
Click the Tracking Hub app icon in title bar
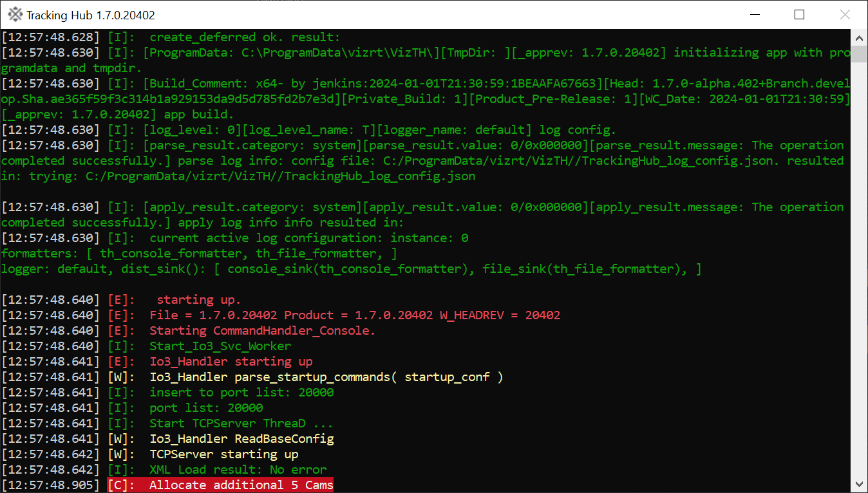(15, 15)
